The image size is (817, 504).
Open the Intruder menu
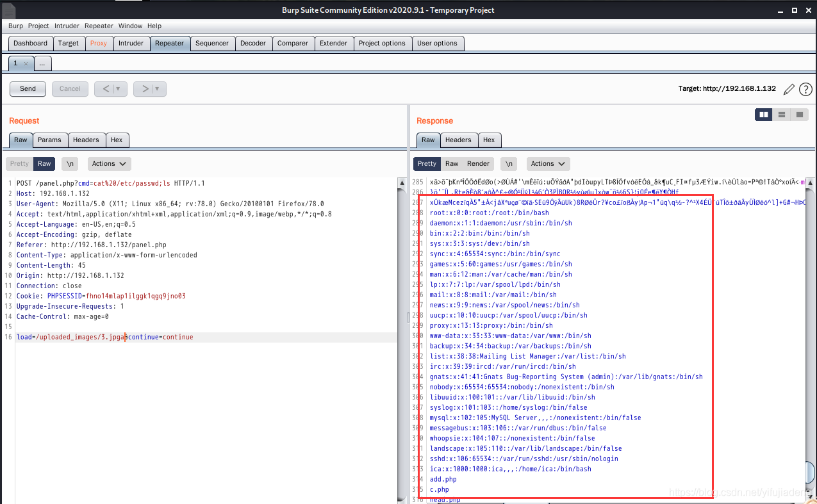tap(67, 26)
